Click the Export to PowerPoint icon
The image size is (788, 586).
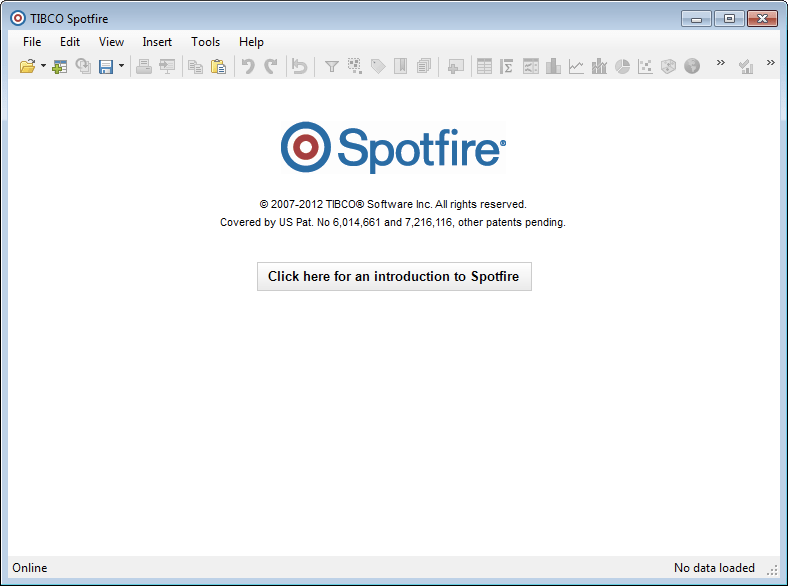pos(167,66)
